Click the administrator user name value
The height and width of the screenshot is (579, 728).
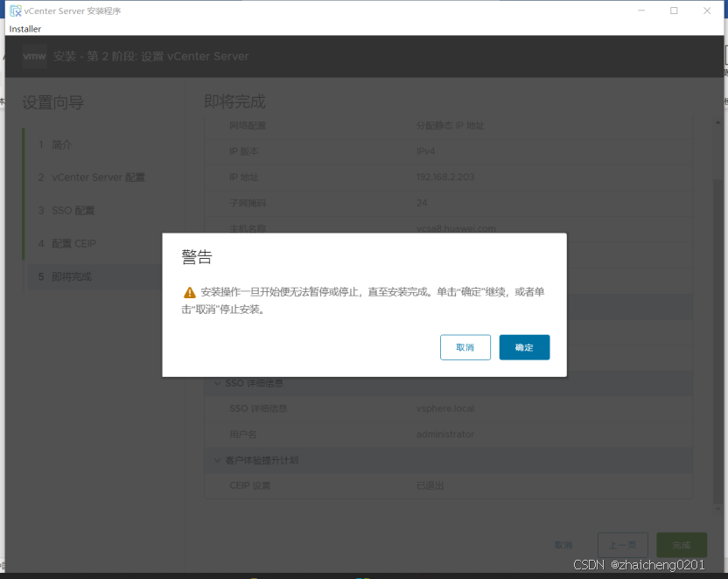[445, 435]
